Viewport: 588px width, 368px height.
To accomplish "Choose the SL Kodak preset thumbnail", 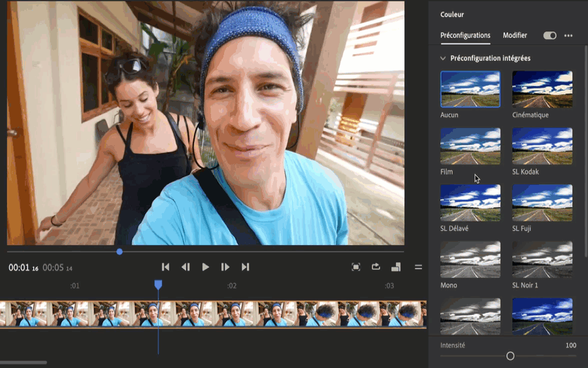I will click(x=542, y=146).
